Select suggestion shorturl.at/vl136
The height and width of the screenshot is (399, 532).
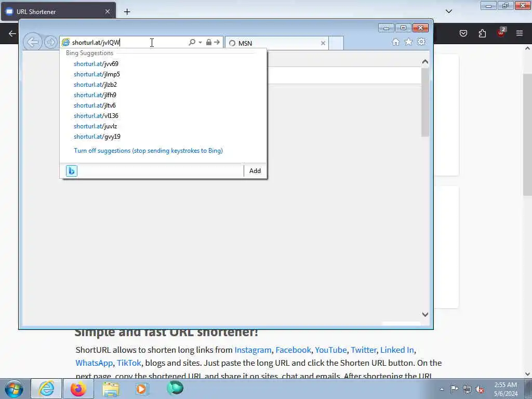[96, 116]
